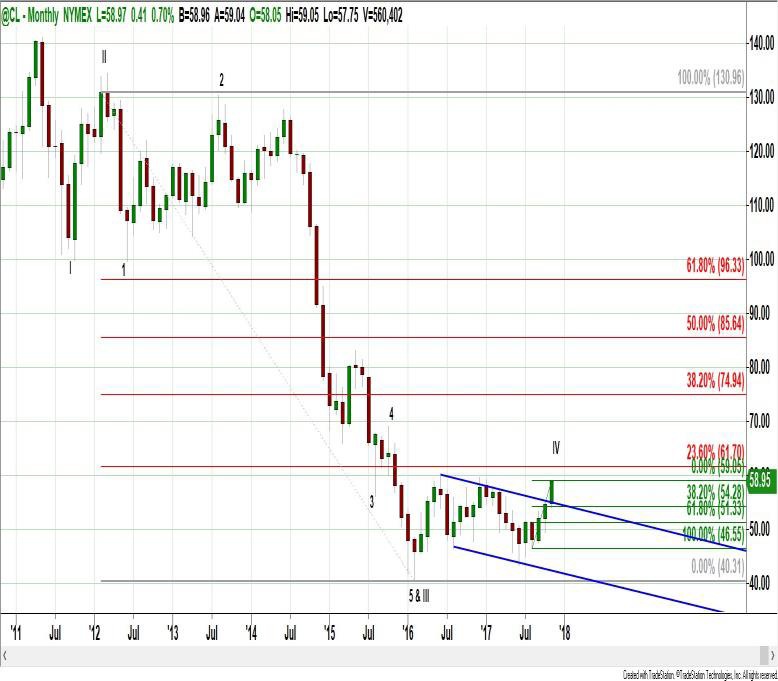
Task: Click the 140.00 price axis label
Action: tap(762, 43)
